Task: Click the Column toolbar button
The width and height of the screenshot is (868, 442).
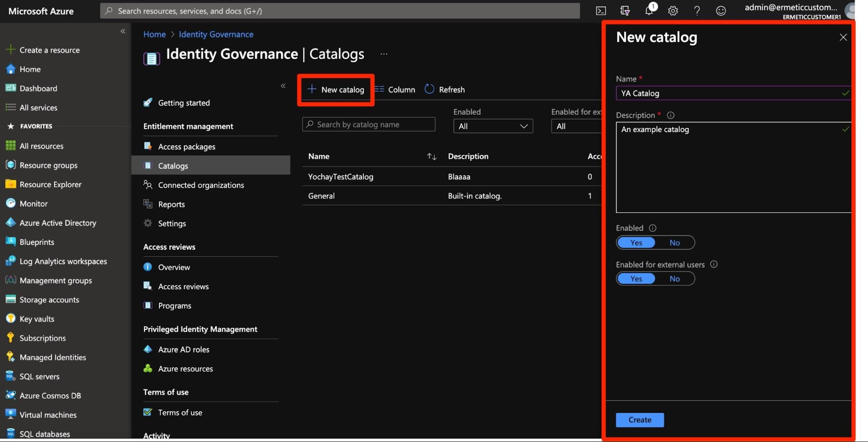Action: pyautogui.click(x=395, y=90)
